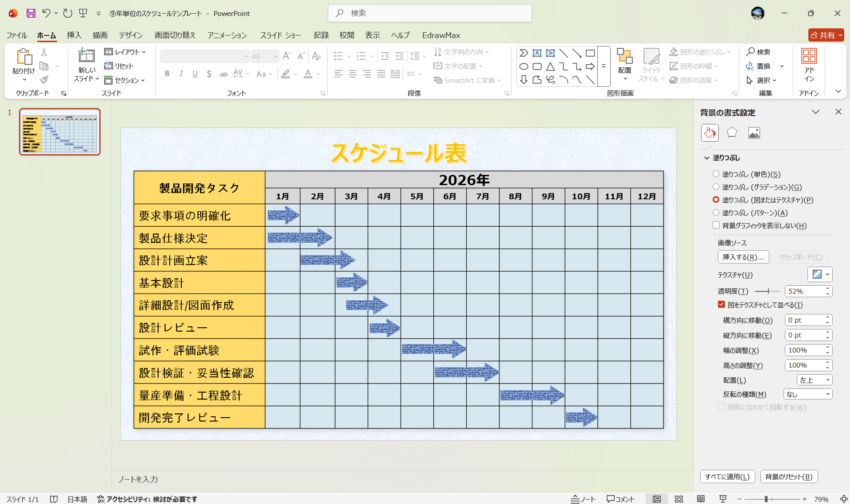Open the スライド ショー menu
The image size is (850, 504).
(280, 35)
